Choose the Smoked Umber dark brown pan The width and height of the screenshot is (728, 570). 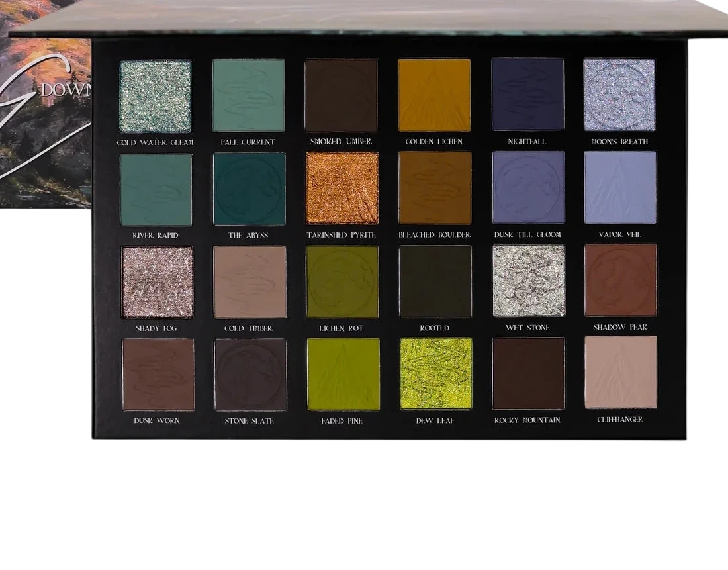[x=341, y=95]
